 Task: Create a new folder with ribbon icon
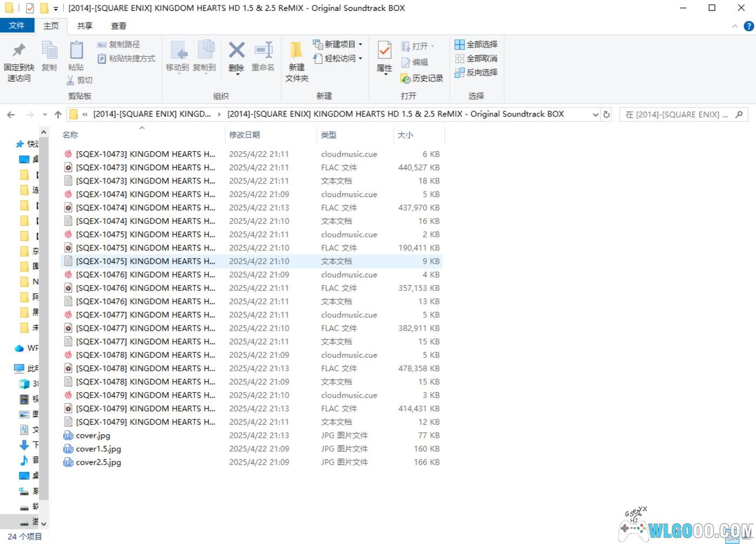click(x=296, y=51)
